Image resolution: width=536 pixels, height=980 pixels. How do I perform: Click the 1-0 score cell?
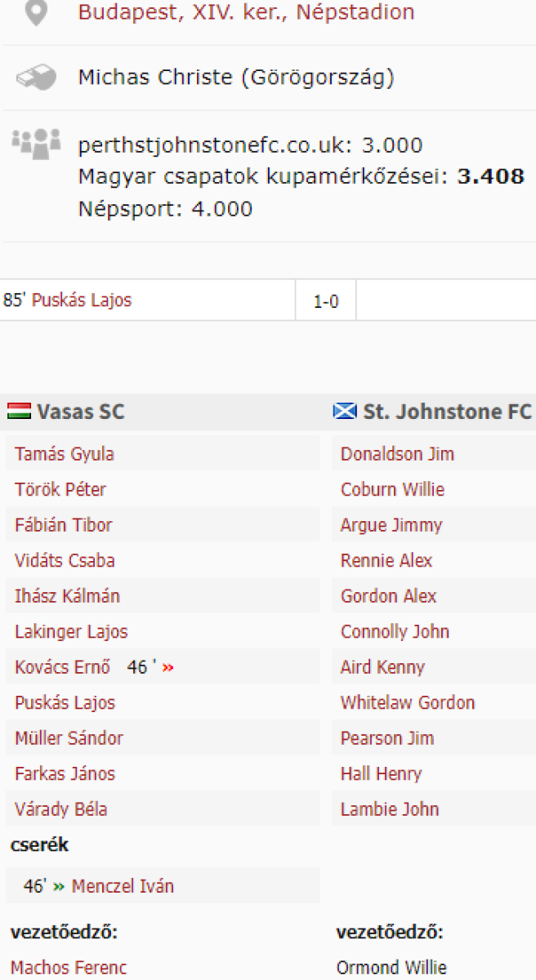click(326, 301)
